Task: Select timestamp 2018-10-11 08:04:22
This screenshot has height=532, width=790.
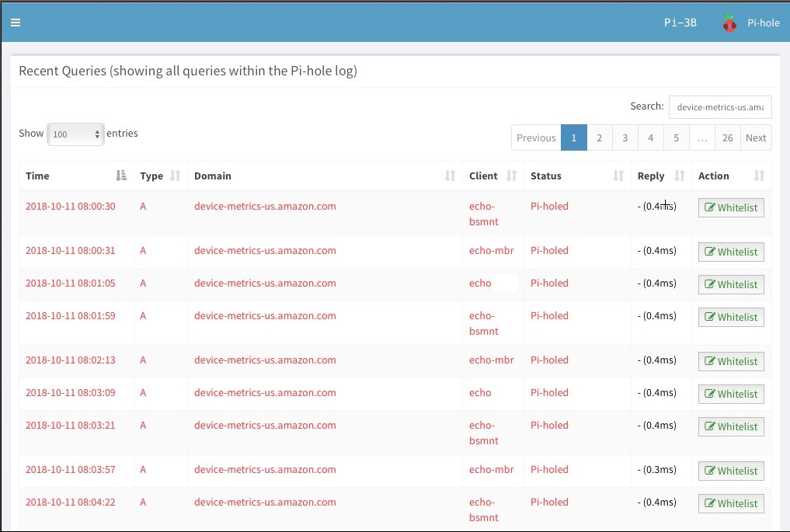Action: click(71, 502)
